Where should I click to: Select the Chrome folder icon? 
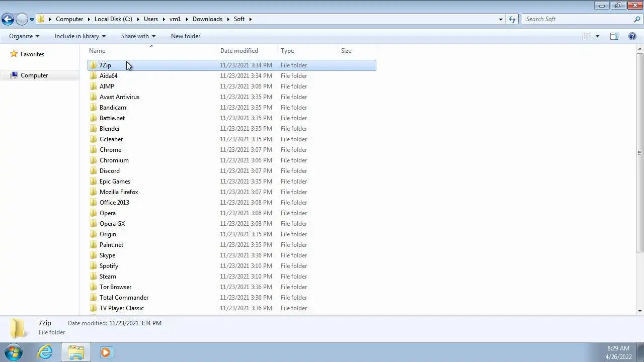94,150
